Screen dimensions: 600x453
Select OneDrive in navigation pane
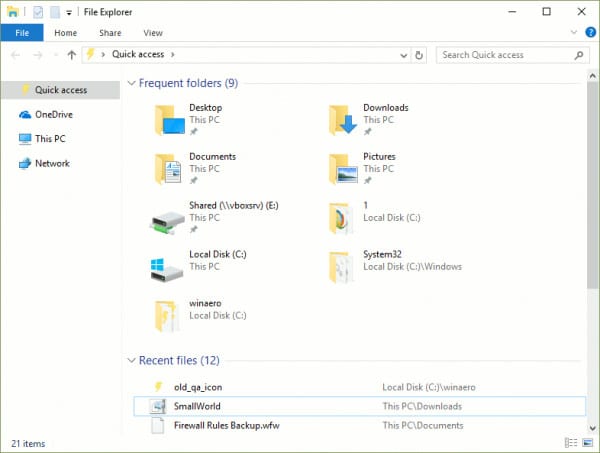click(x=54, y=114)
